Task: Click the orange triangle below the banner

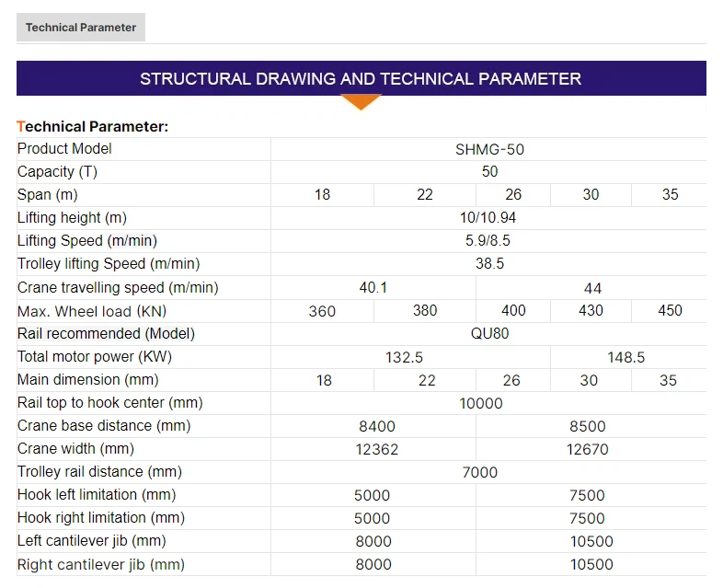Action: pyautogui.click(x=361, y=101)
